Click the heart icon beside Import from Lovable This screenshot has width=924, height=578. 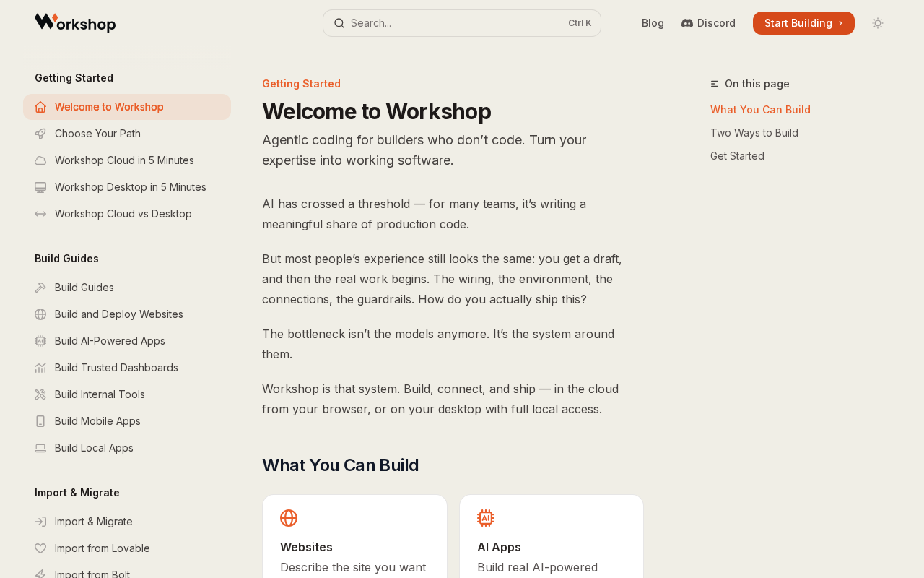pyautogui.click(x=40, y=548)
